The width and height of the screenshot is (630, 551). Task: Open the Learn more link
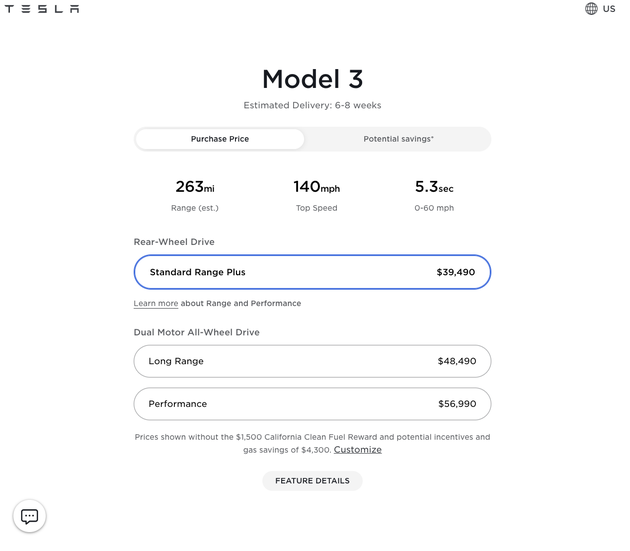156,303
